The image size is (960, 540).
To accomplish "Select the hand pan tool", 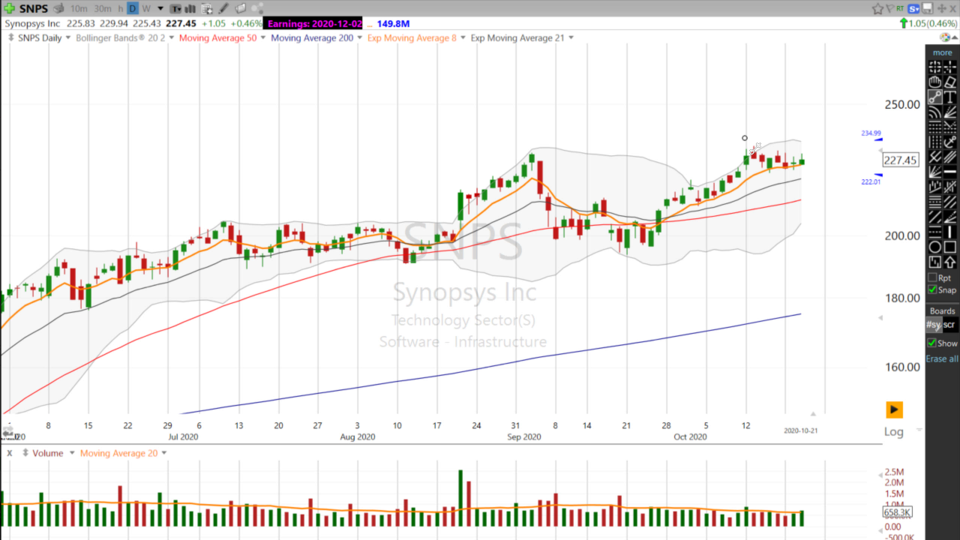I will 935,83.
